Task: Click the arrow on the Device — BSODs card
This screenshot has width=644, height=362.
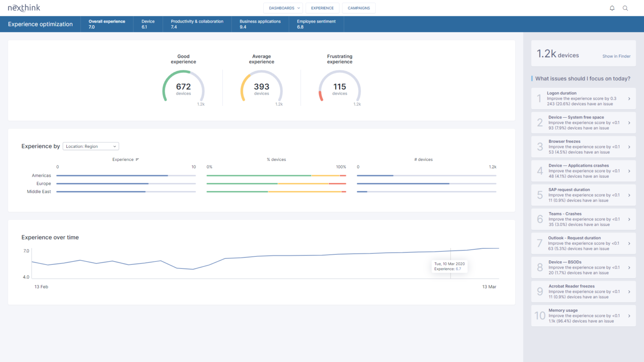Action: 628,267
